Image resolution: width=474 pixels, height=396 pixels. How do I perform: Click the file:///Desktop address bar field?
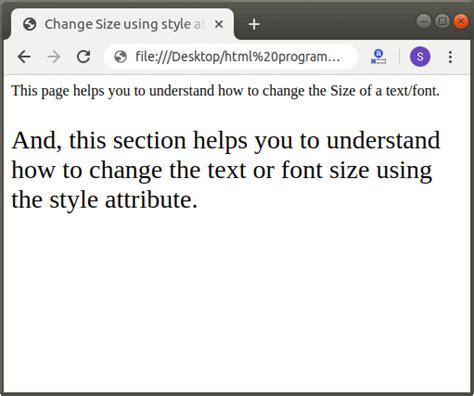click(231, 57)
